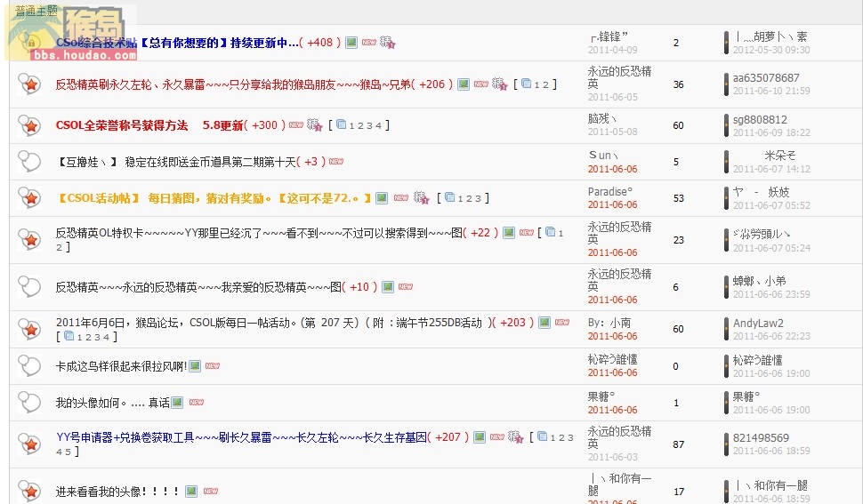Click the image attachment icon on 反恐精英刷永久左轮 row

[x=464, y=84]
